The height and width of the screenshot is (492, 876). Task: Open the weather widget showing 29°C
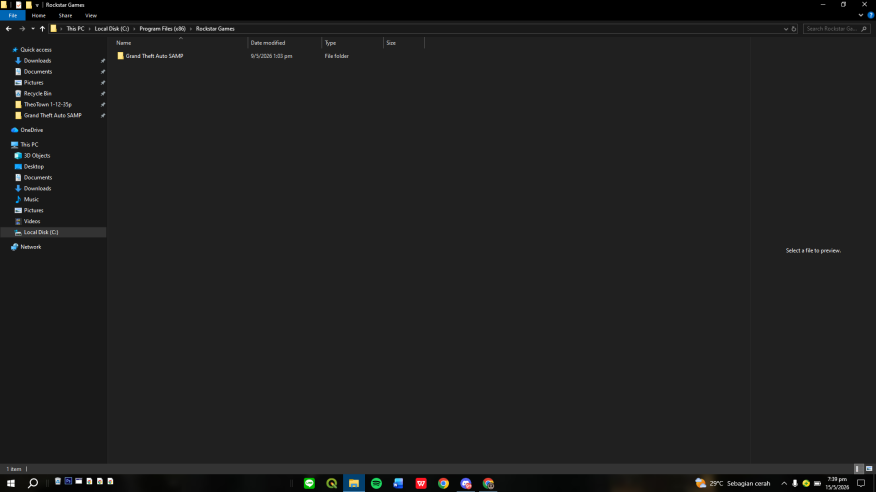pyautogui.click(x=733, y=483)
